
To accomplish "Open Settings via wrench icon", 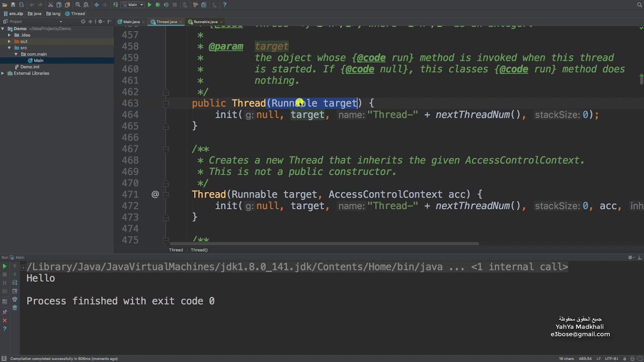I will (195, 5).
